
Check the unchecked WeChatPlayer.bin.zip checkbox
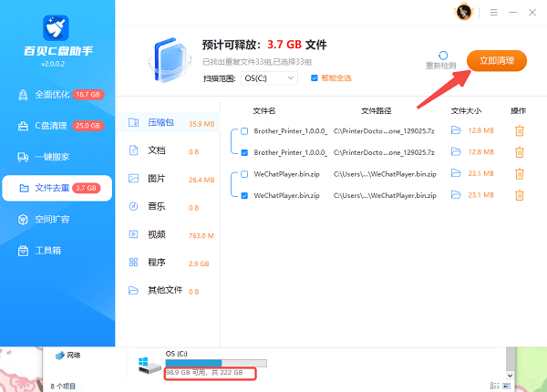click(x=244, y=174)
